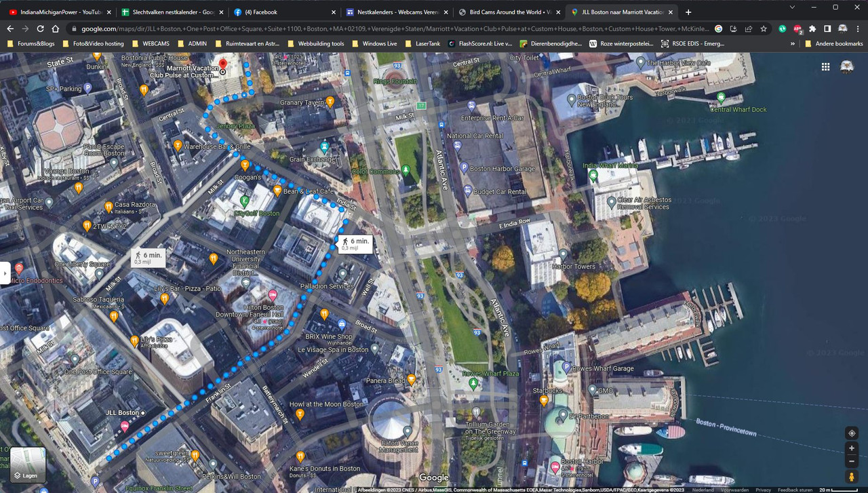
Task: Click the install app icon in address bar
Action: click(733, 28)
